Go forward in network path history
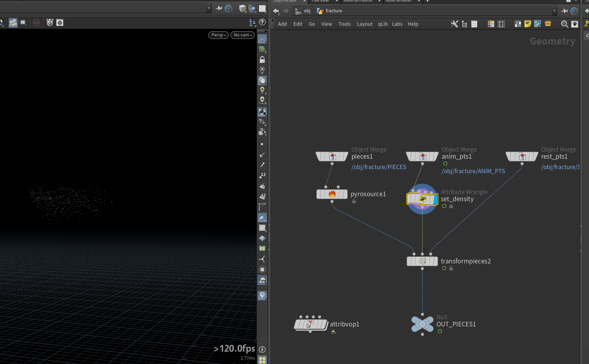The image size is (589, 364). pyautogui.click(x=286, y=11)
